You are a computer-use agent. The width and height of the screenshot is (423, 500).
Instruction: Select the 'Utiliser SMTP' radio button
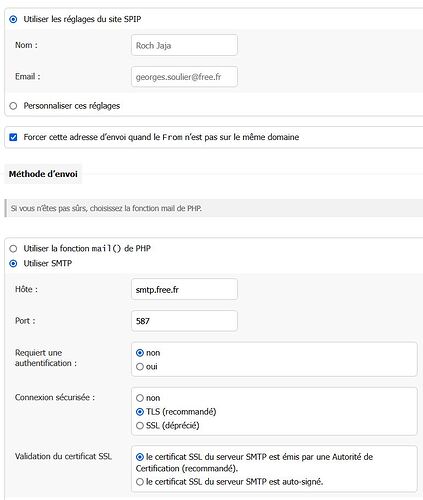coord(13,264)
